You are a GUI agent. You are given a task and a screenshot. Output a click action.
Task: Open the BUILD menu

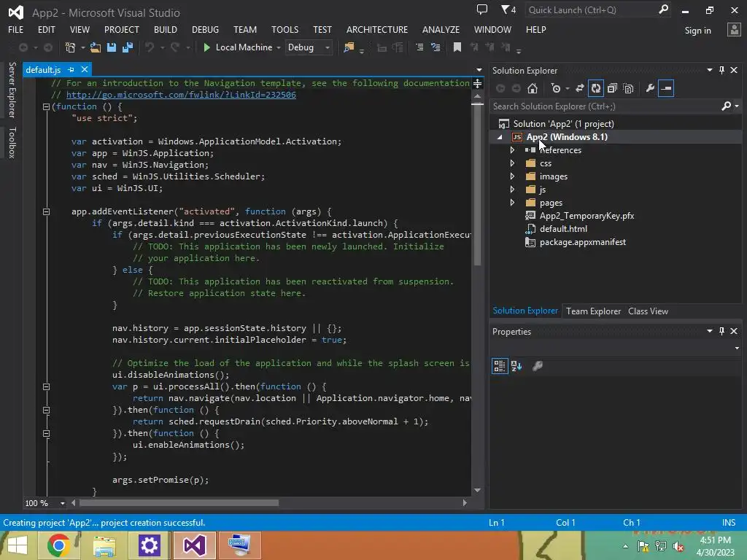tap(166, 29)
